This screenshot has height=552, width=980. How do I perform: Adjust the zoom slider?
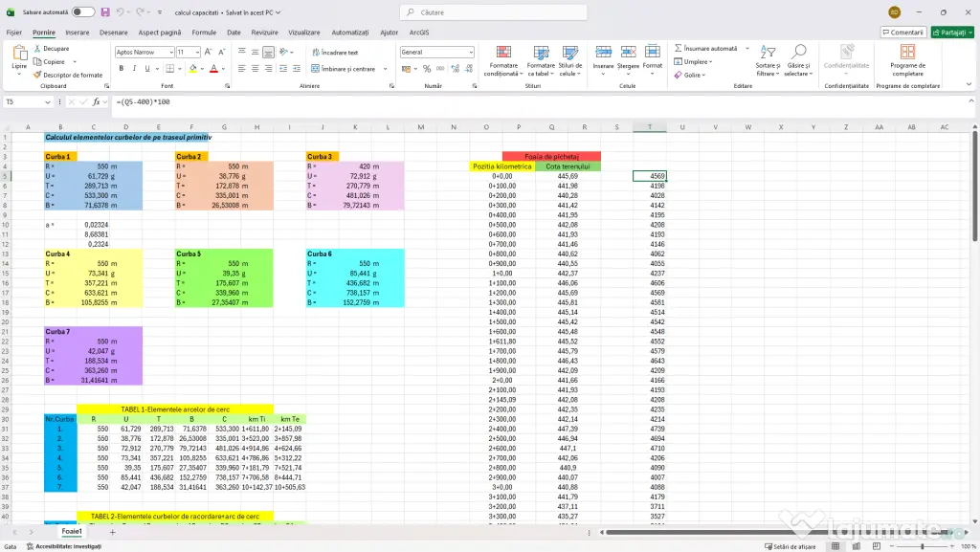pyautogui.click(x=922, y=546)
